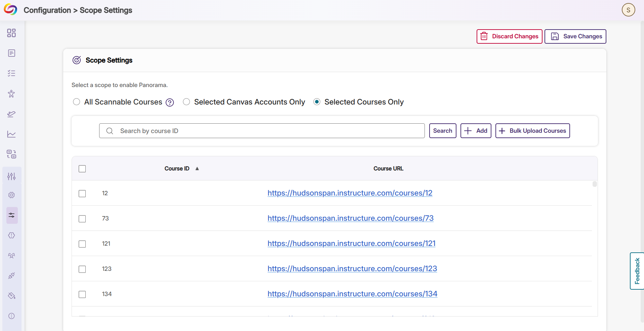Focus the Search by course ID field
Image resolution: width=644 pixels, height=331 pixels.
click(262, 131)
